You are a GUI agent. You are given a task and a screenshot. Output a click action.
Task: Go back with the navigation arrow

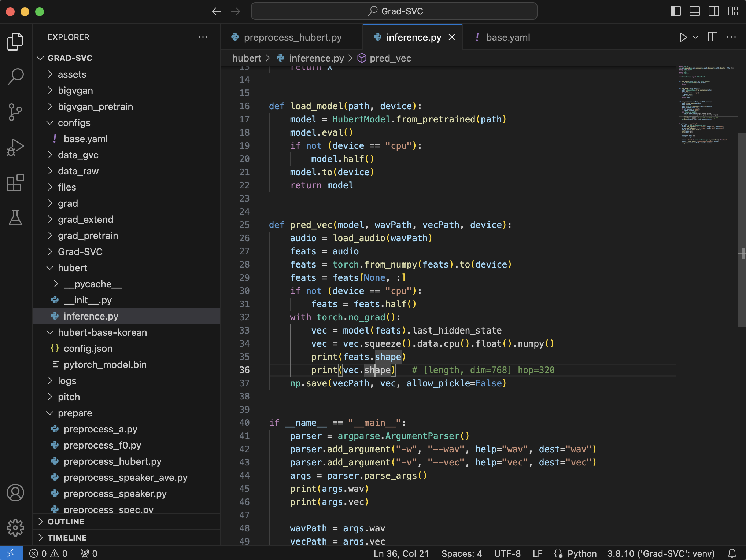point(217,11)
